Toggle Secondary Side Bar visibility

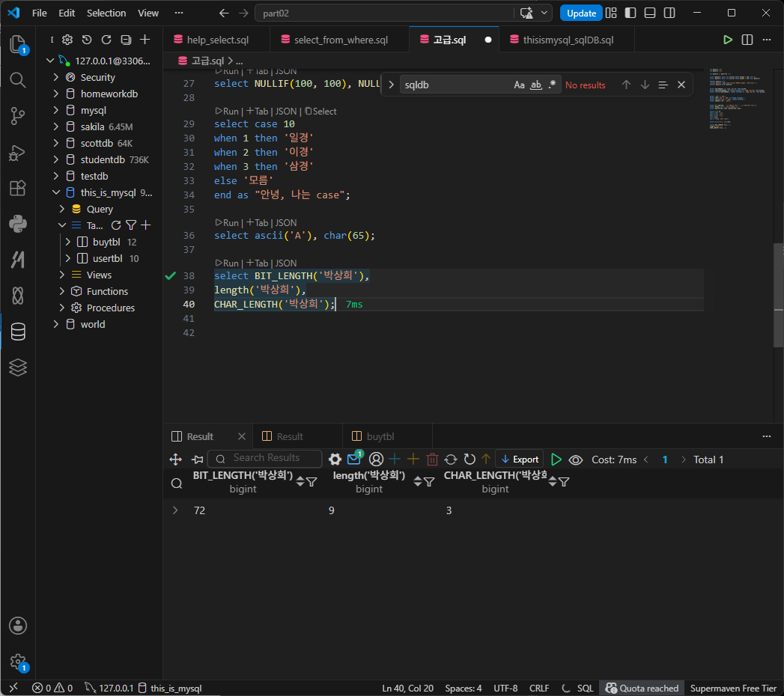pyautogui.click(x=669, y=13)
